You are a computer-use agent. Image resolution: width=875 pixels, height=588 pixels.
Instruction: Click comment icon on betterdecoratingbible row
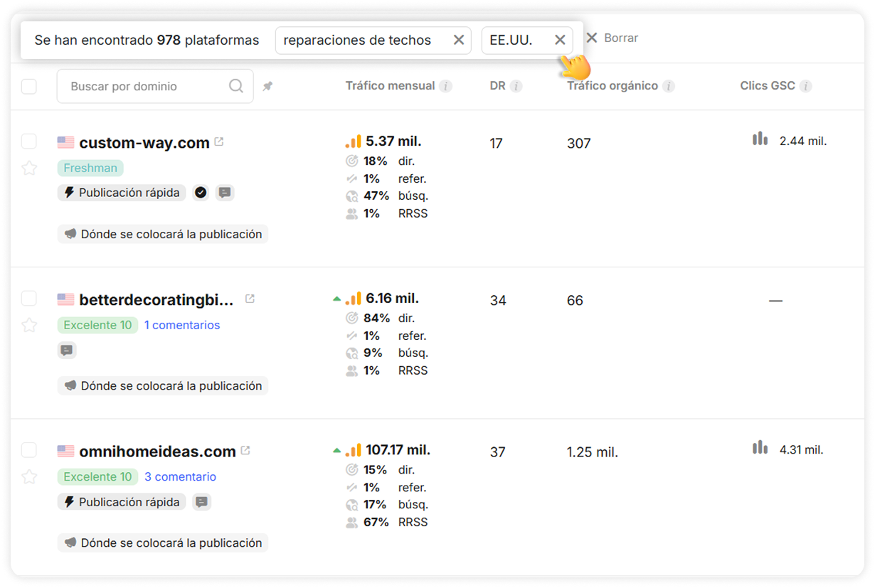(x=67, y=350)
